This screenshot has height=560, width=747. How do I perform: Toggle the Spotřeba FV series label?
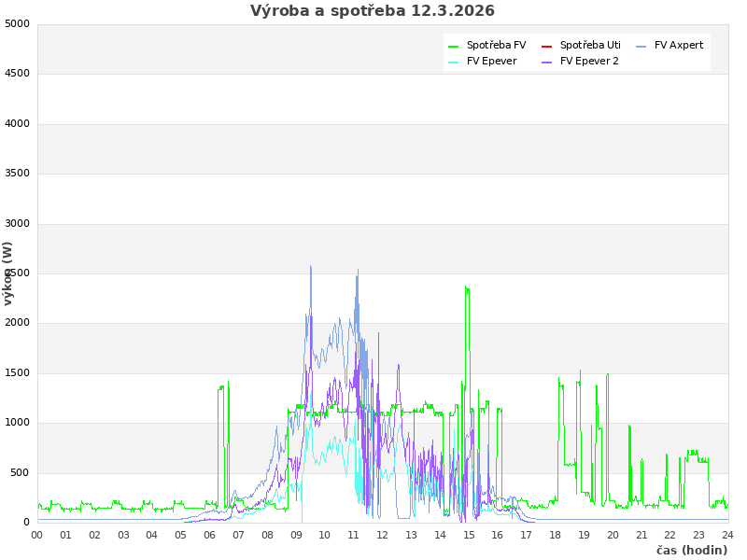496,46
